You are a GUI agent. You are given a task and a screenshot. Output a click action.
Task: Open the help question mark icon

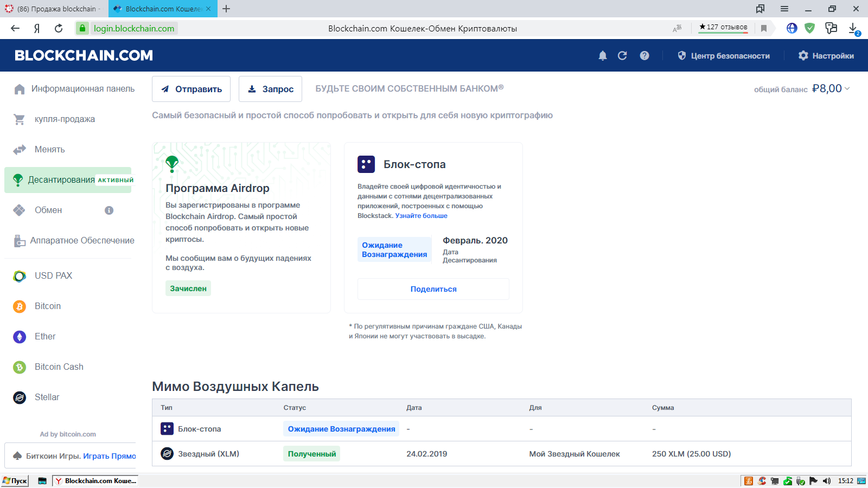pyautogui.click(x=644, y=55)
